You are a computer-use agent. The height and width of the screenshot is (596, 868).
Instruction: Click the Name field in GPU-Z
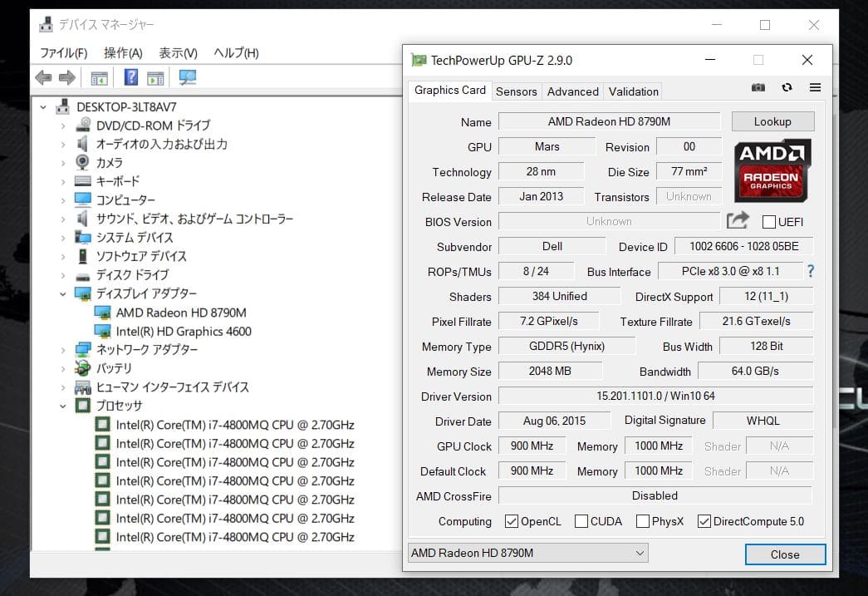[609, 121]
